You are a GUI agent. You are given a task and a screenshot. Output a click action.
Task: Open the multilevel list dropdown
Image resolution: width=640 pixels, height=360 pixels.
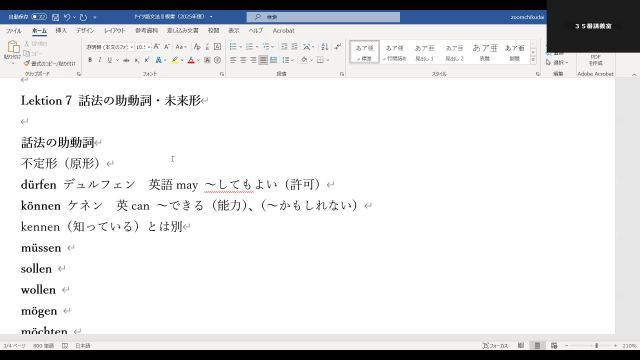coord(273,47)
